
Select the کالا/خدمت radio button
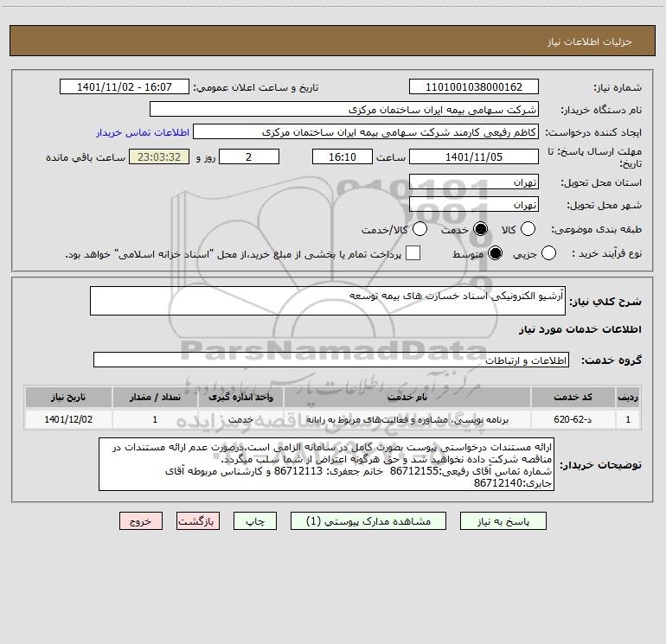(x=420, y=229)
